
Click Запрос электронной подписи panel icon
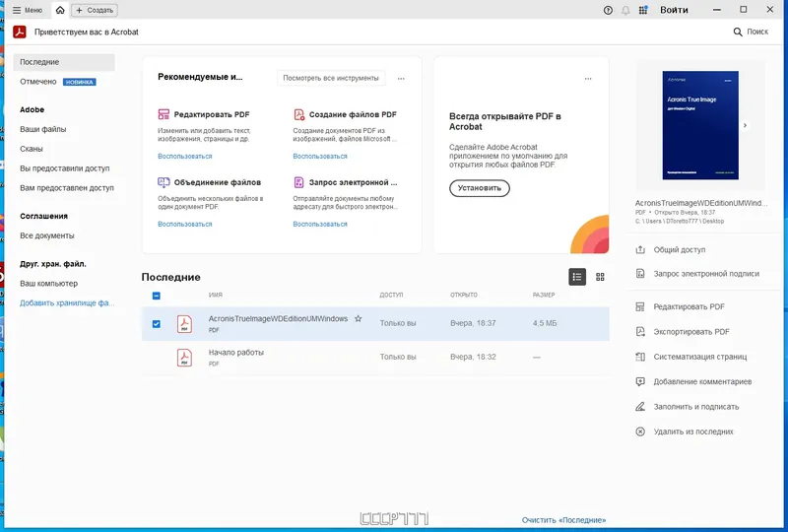coord(640,274)
